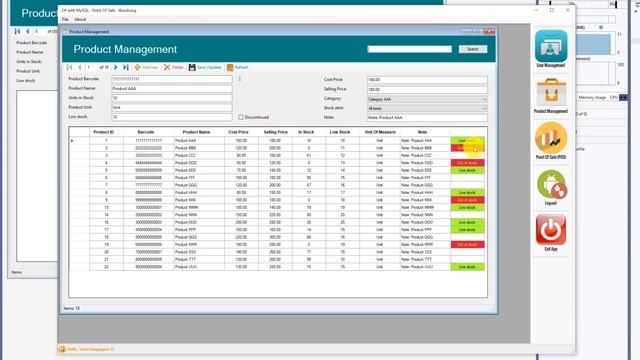Click previous-record arrow in background window
640x360 pixels.
pyautogui.click(x=27, y=31)
